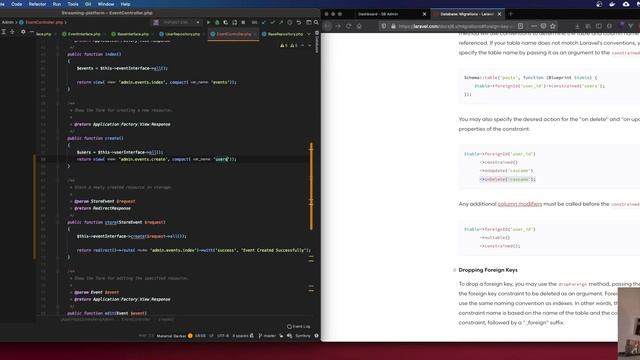Expand all nodes icon in the project panel
Screen dimensions: 640x360
4,32
